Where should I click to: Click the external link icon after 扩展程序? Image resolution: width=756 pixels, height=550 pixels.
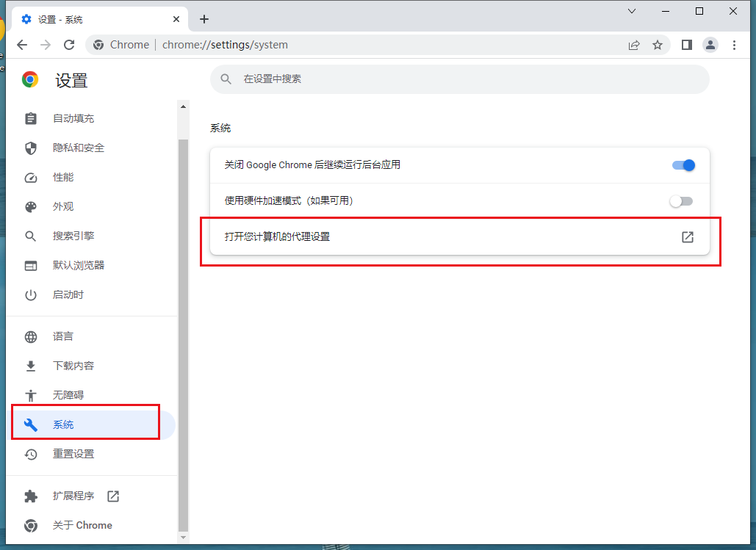113,496
